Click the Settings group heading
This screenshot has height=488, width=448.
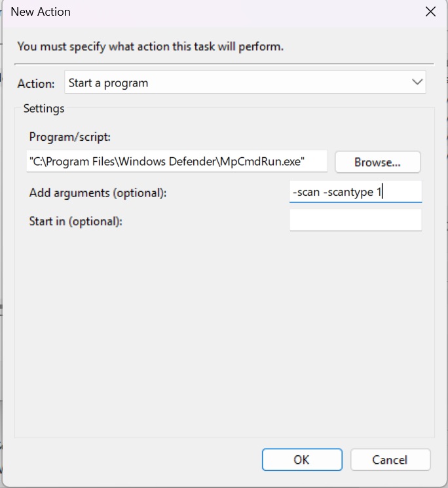pyautogui.click(x=44, y=108)
